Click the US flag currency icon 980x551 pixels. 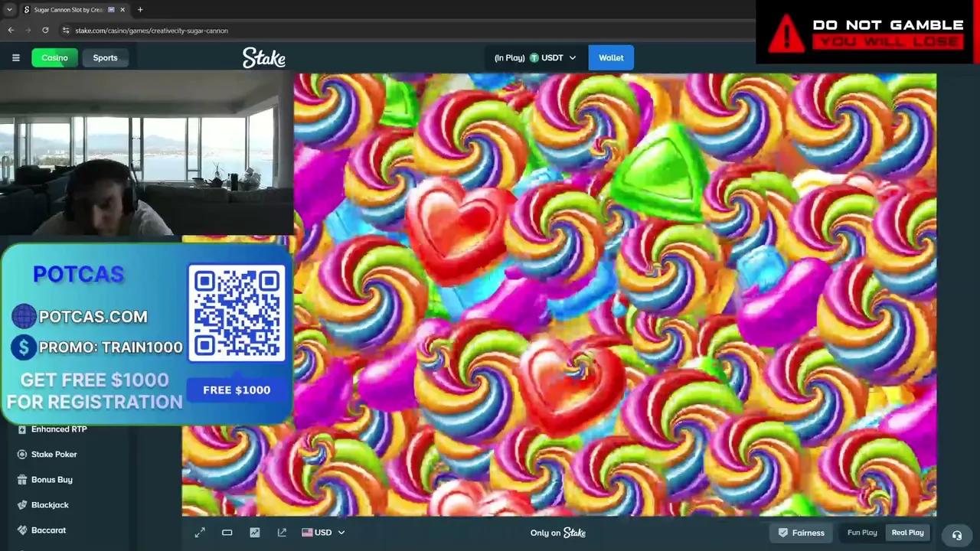[307, 533]
